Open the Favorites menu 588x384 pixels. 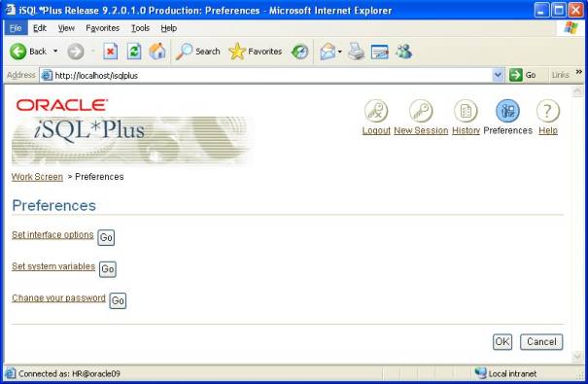click(x=102, y=28)
